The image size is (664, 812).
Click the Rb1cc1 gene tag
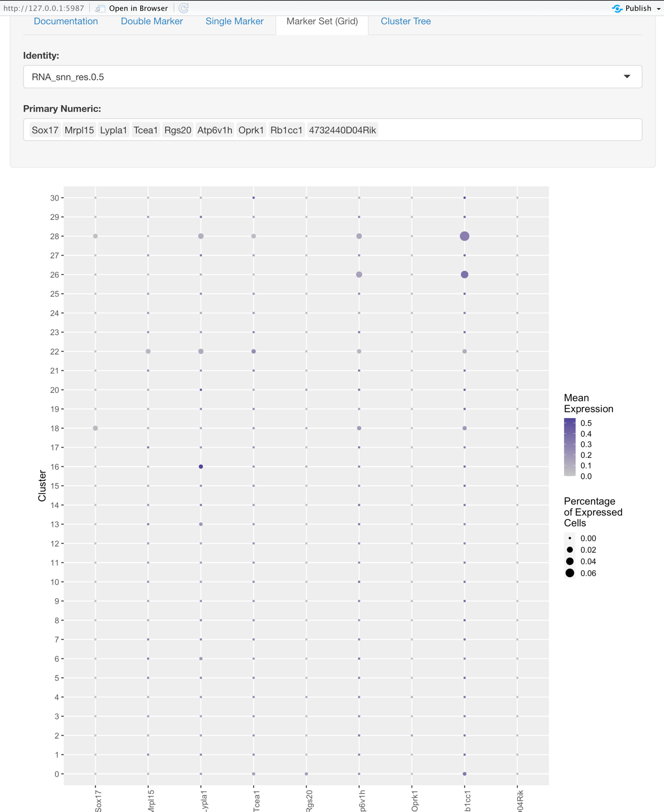(x=286, y=130)
